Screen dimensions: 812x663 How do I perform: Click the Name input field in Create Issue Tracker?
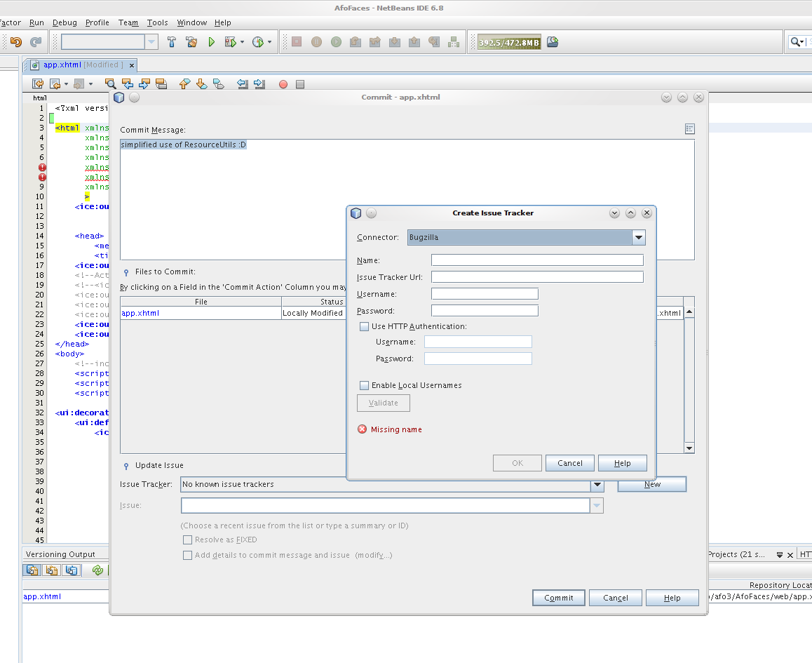coord(537,260)
